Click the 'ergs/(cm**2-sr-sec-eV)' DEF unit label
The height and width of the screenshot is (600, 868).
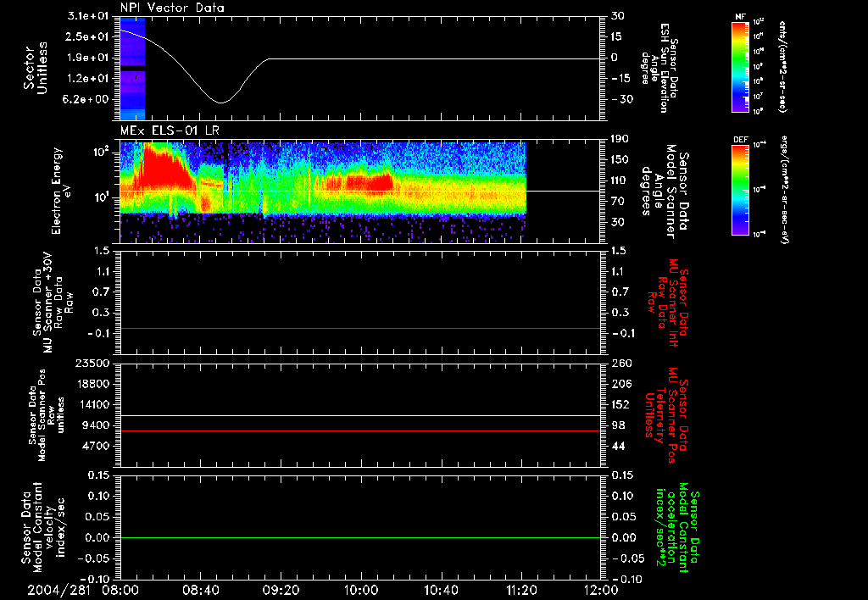click(x=783, y=191)
